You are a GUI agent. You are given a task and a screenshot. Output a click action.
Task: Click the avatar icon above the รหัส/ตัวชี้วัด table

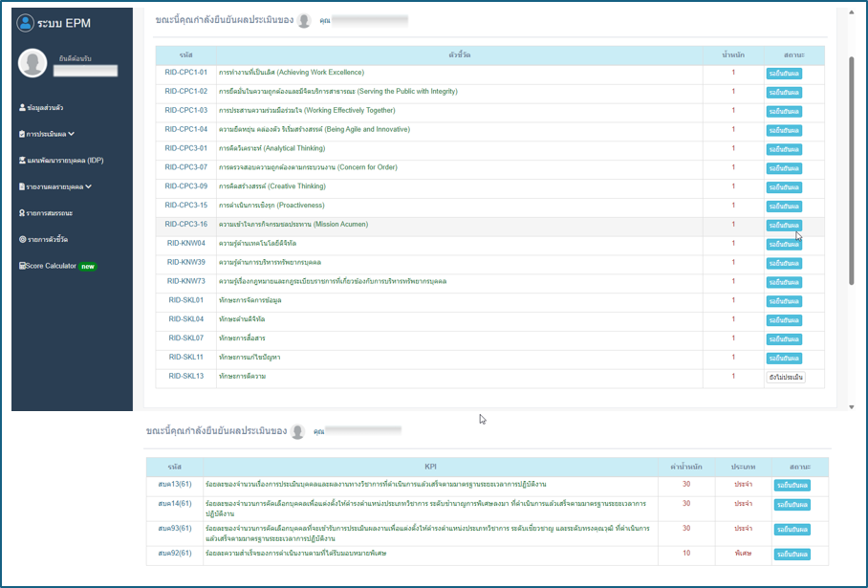[304, 20]
